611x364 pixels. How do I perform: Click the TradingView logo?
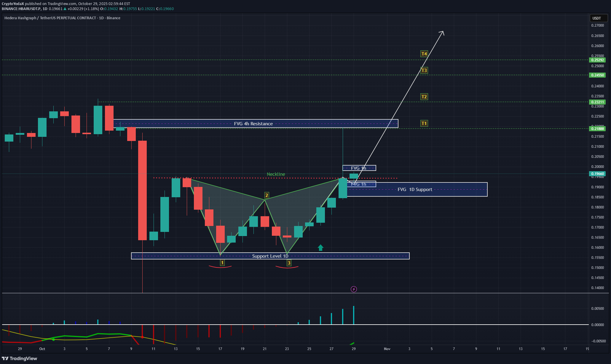[19, 358]
